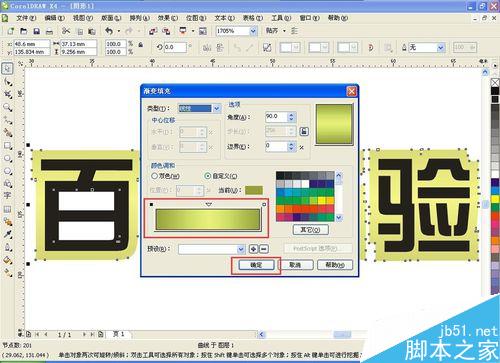
Task: Open the 工具 Tools menu
Action: pyautogui.click(x=281, y=18)
